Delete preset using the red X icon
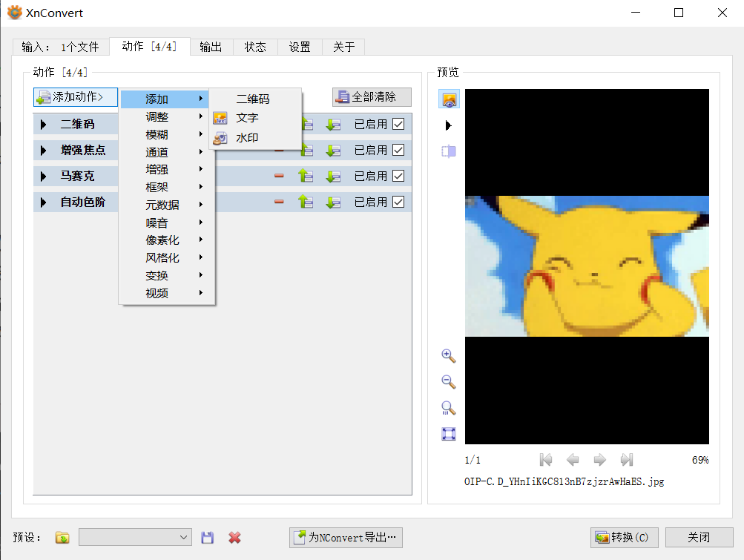Viewport: 744px width, 560px height. click(x=234, y=538)
